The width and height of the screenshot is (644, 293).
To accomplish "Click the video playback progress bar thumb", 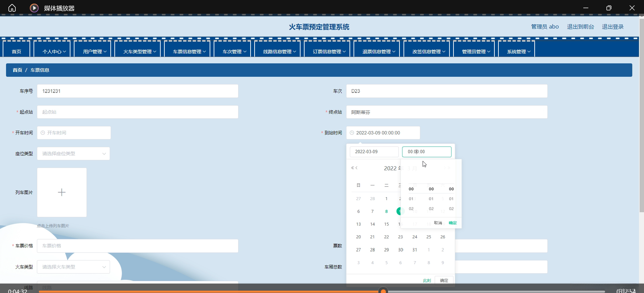I will [x=383, y=291].
